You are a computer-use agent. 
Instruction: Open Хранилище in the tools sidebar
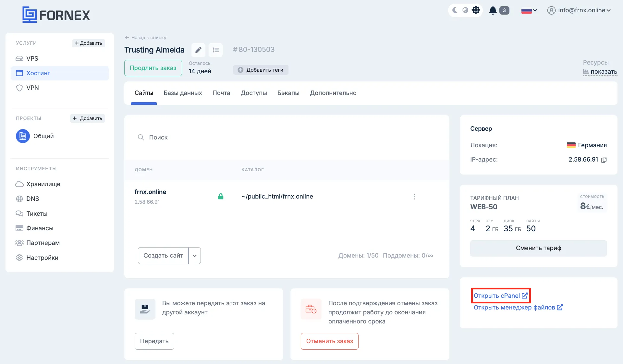(43, 184)
